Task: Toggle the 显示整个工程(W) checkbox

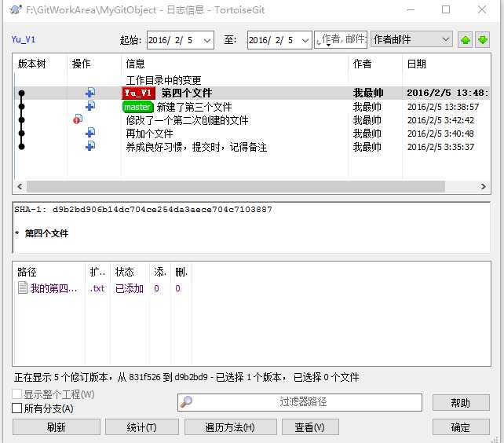Action: click(16, 394)
